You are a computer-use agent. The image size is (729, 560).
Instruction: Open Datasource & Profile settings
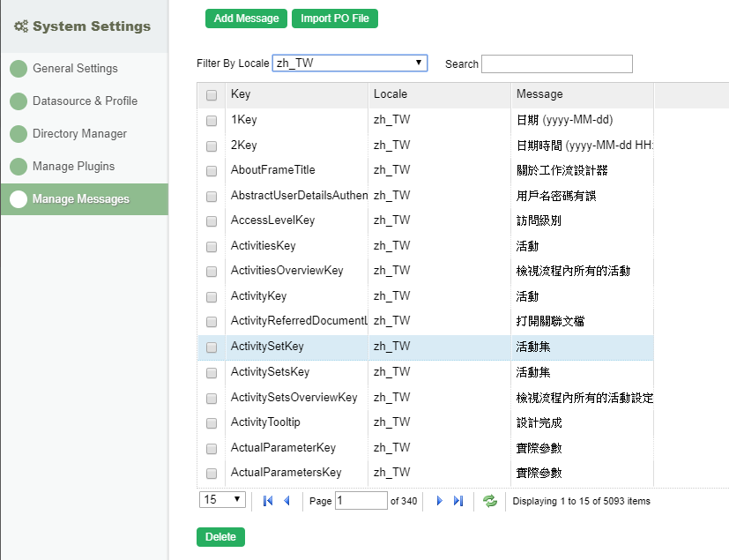coord(85,101)
